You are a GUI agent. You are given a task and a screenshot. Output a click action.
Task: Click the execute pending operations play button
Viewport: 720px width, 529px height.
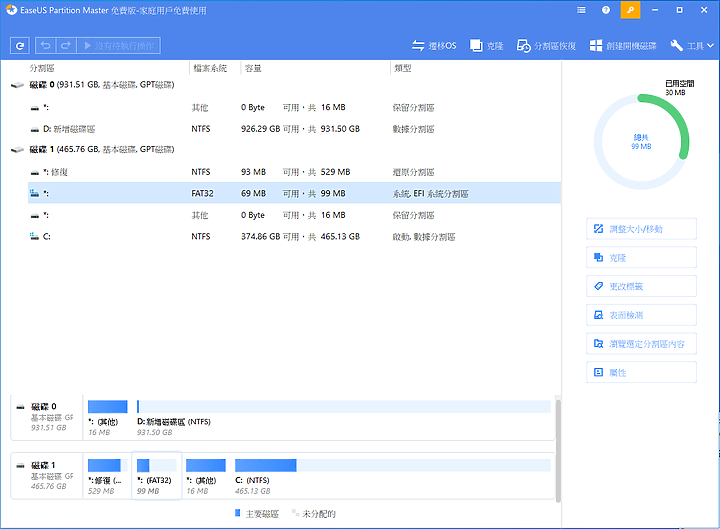pyautogui.click(x=118, y=45)
